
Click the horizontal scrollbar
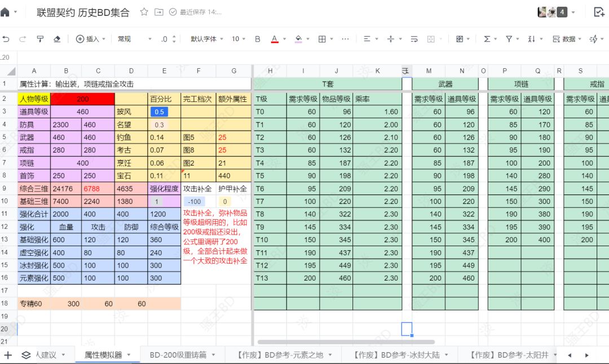pyautogui.click(x=346, y=342)
